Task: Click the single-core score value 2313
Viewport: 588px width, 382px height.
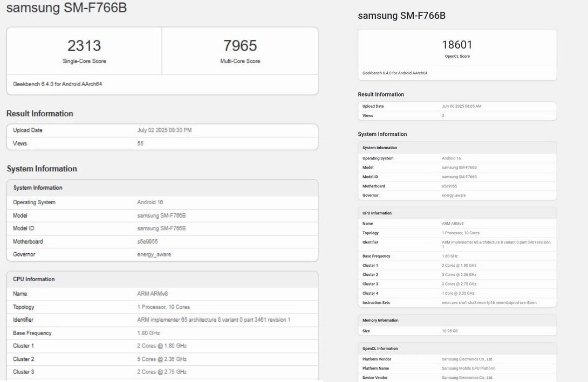Action: pos(84,46)
